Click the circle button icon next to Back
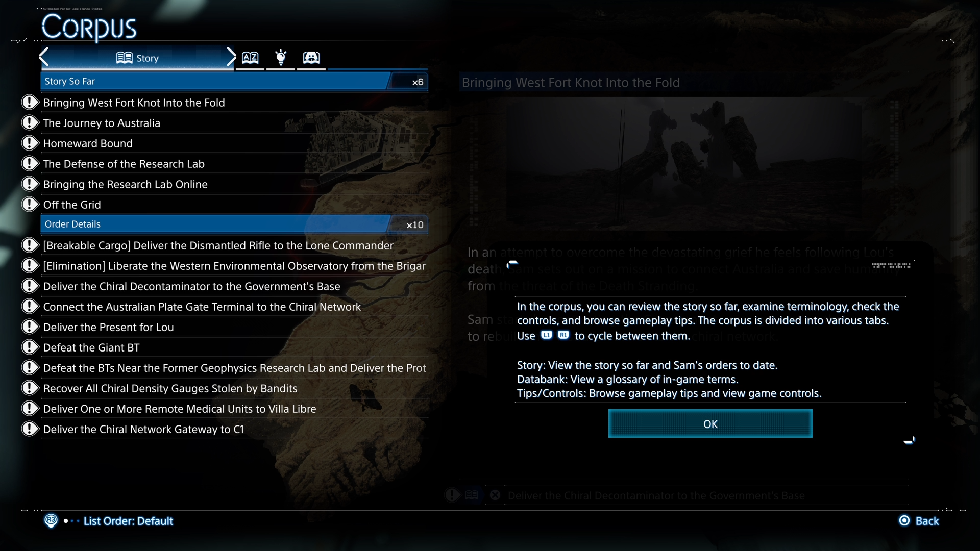The height and width of the screenshot is (551, 980). pyautogui.click(x=904, y=520)
